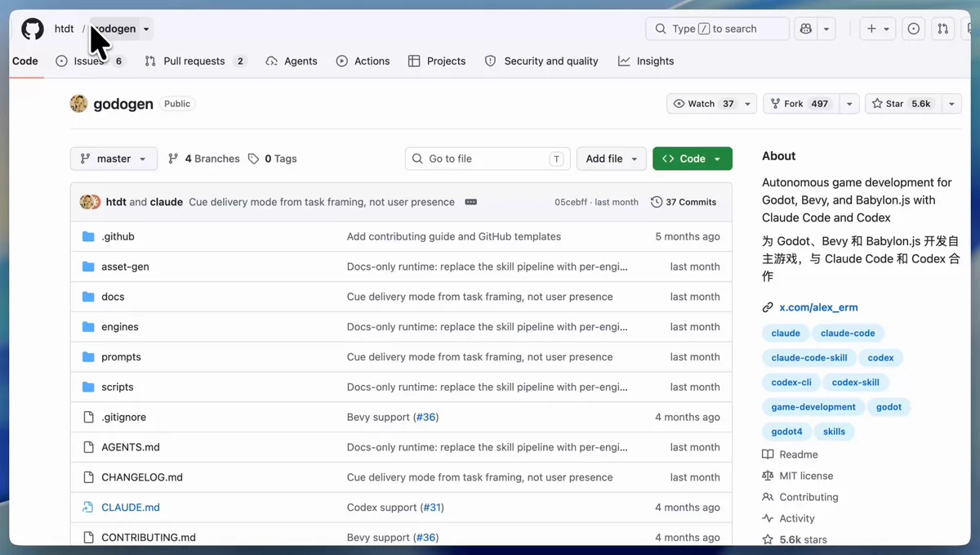
Task: Click the Go to file search field
Action: click(x=488, y=159)
